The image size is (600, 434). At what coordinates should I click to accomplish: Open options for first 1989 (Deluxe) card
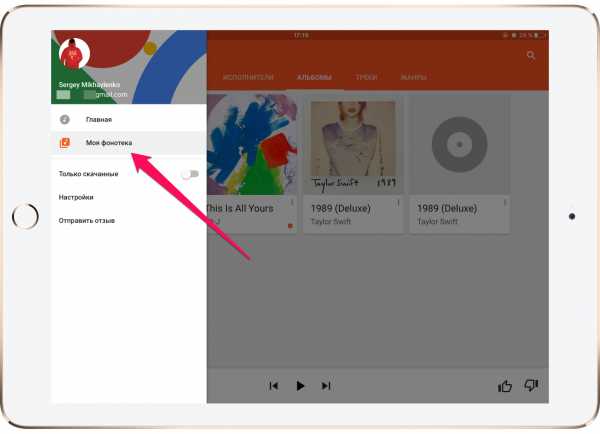coord(398,203)
